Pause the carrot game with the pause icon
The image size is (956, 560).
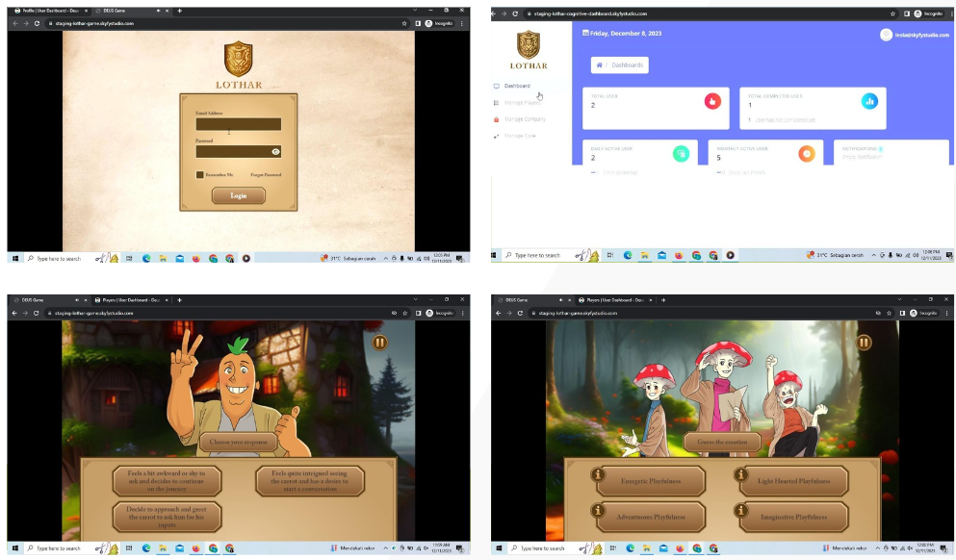coord(379,343)
